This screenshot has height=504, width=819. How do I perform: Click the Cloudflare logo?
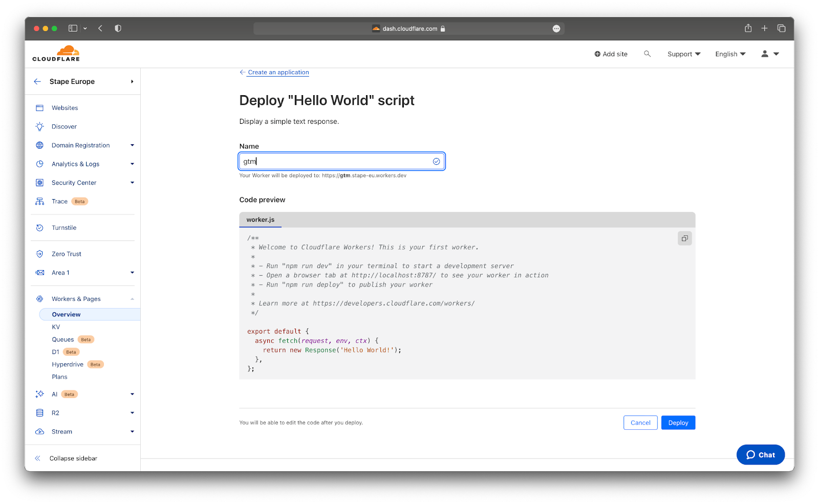[x=56, y=53]
